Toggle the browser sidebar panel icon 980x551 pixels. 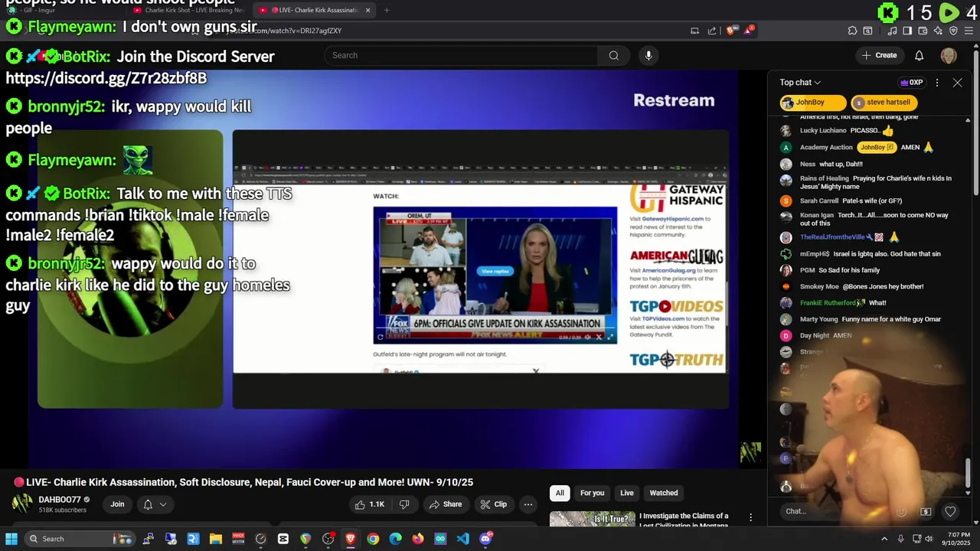907,31
